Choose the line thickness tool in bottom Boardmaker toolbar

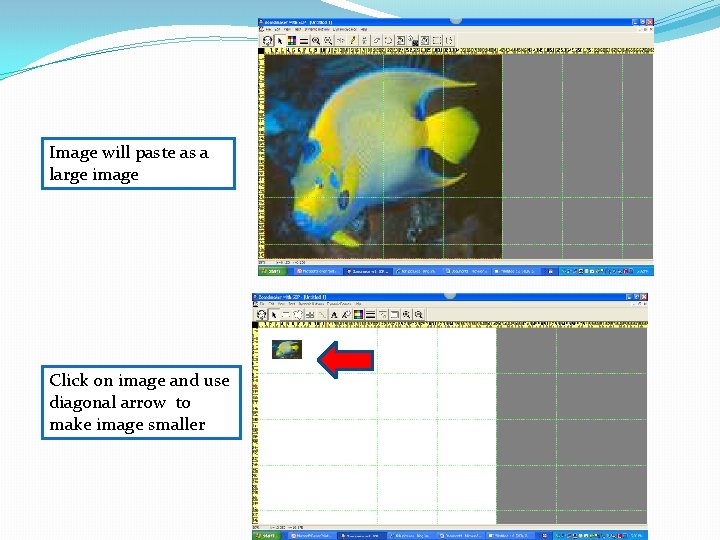point(370,315)
